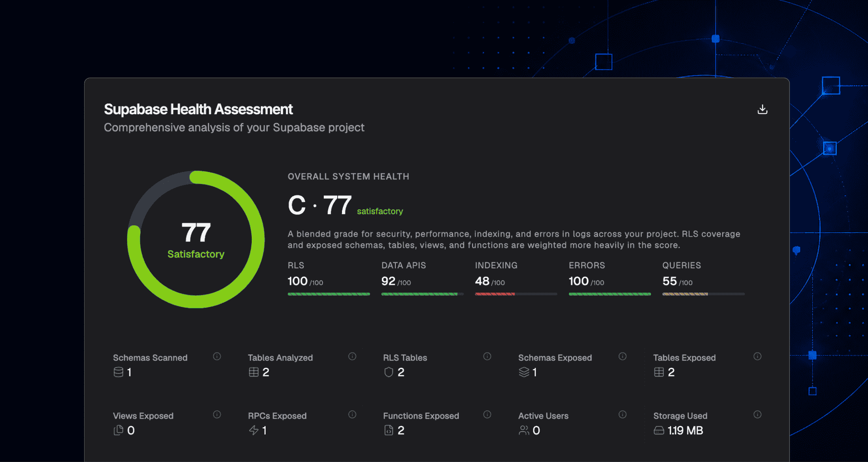
Task: Click the RLS '100 /100' score
Action: [x=306, y=281]
